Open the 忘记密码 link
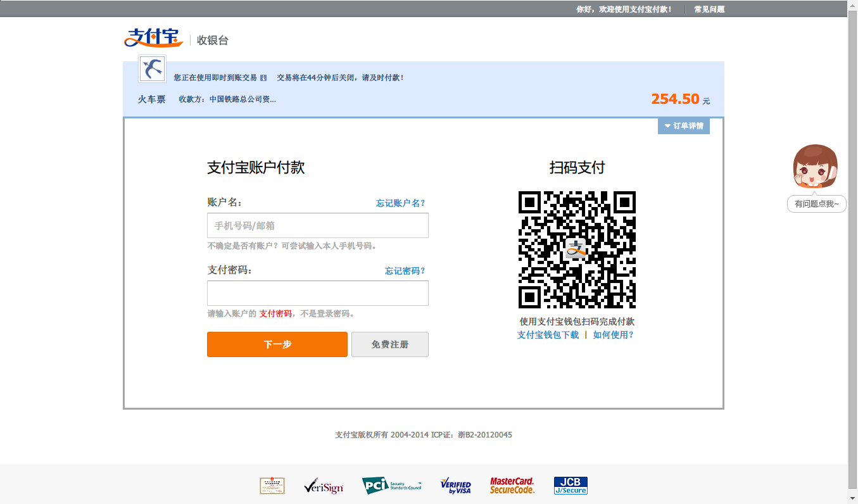The width and height of the screenshot is (858, 504). pyautogui.click(x=405, y=271)
